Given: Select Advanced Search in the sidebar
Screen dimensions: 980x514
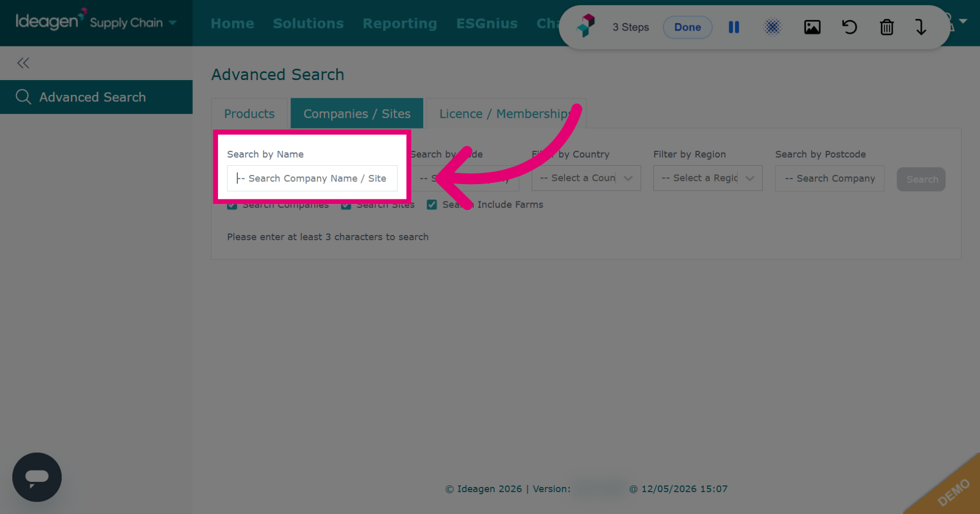Looking at the screenshot, I should point(96,97).
